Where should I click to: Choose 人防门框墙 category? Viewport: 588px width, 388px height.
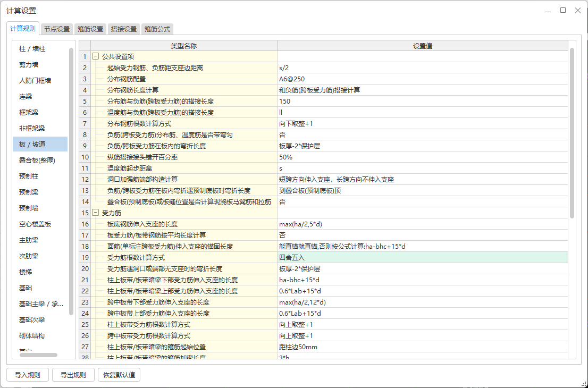40,81
